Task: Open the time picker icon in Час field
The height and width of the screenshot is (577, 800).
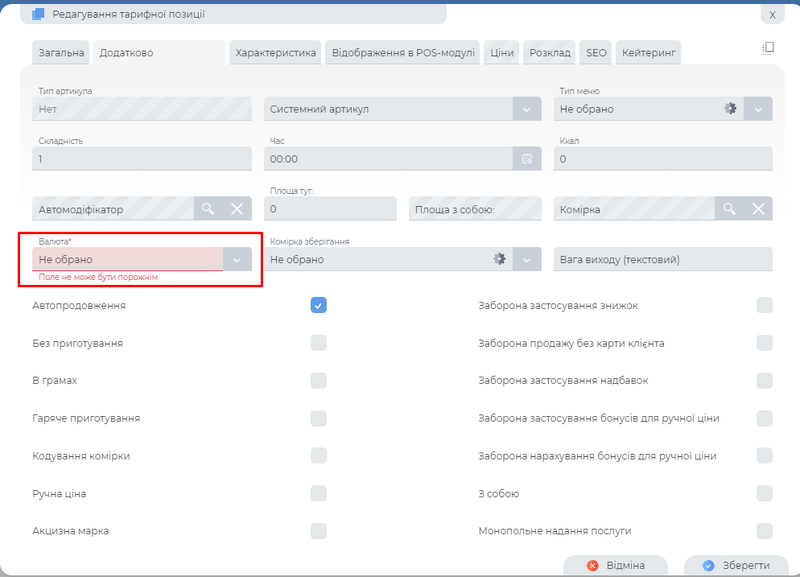Action: (x=527, y=158)
